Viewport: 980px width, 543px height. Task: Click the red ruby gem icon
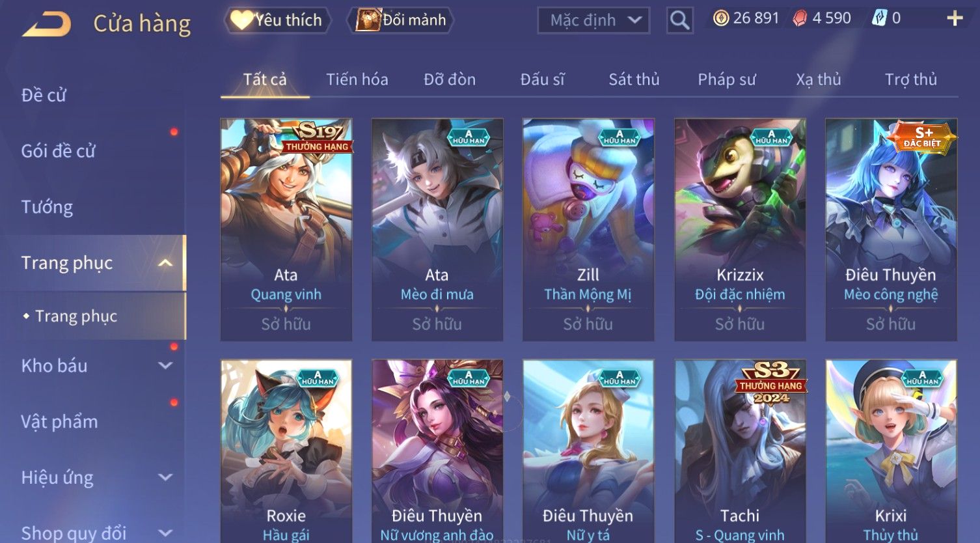point(800,18)
